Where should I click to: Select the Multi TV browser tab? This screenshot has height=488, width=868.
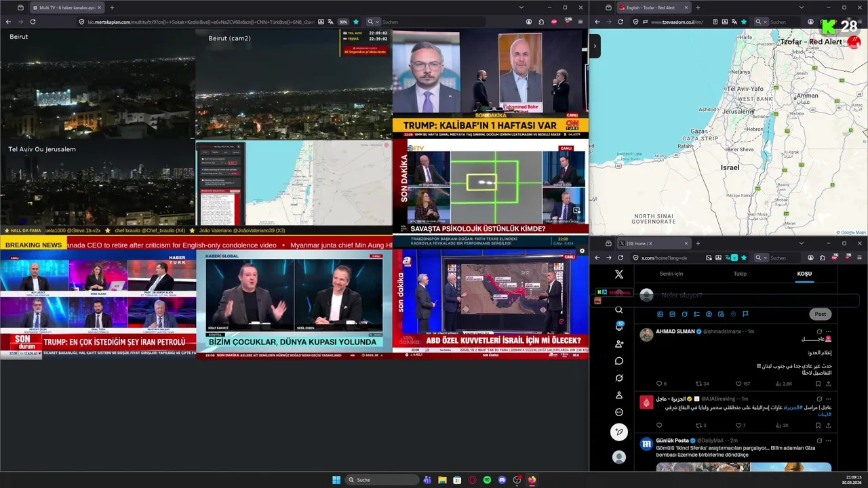tap(68, 7)
